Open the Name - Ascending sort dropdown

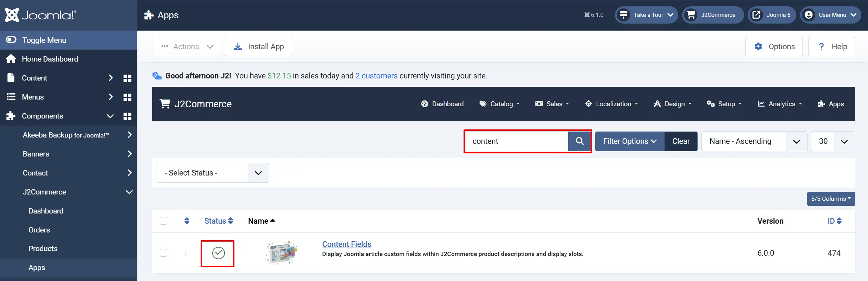(754, 141)
